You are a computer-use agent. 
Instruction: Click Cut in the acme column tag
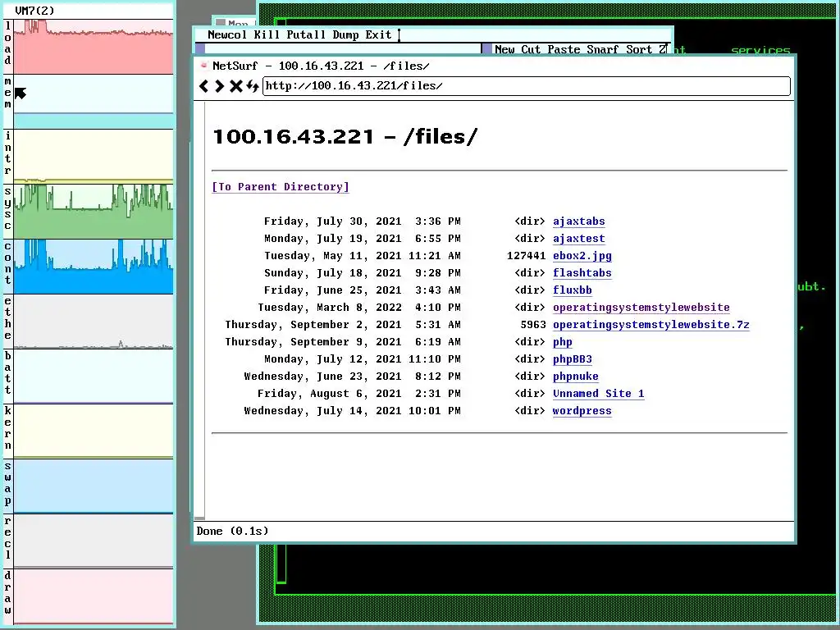531,49
